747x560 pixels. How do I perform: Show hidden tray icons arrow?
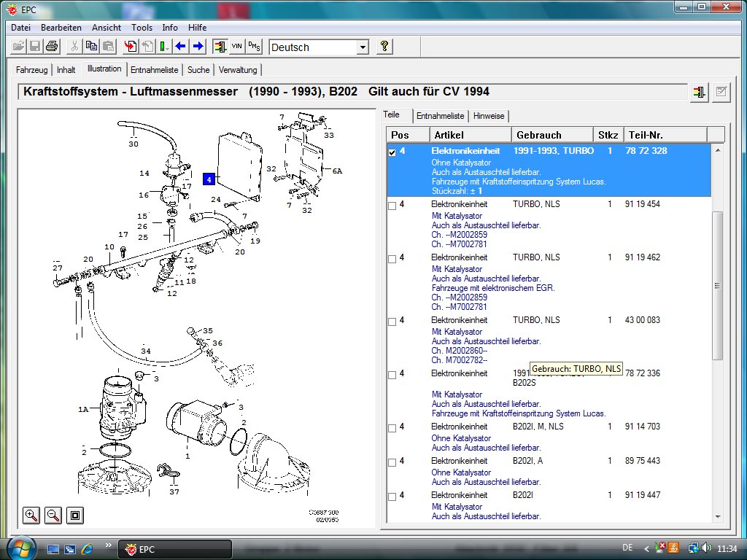[646, 548]
